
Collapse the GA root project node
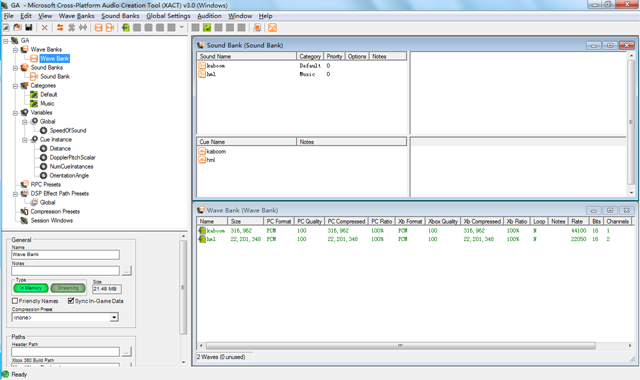[x=6, y=41]
